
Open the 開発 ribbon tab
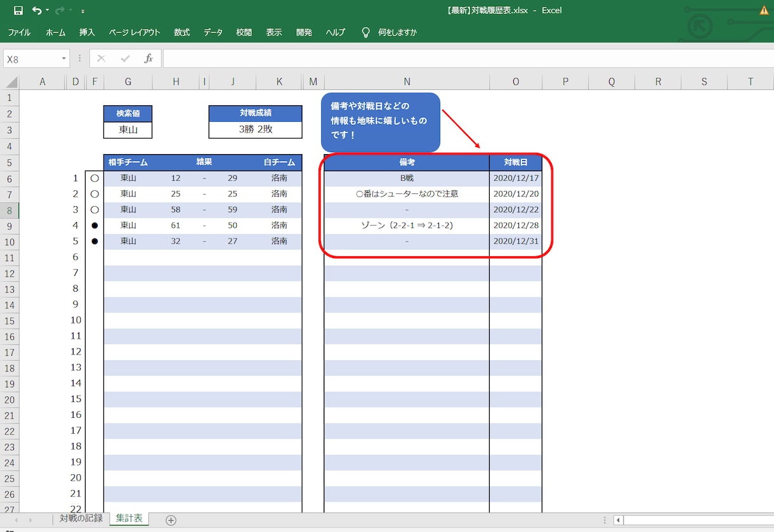(304, 32)
